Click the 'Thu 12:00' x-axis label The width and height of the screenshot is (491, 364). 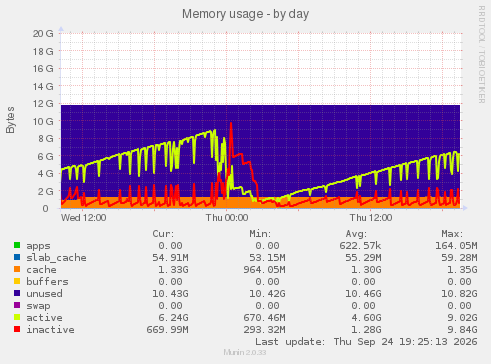pyautogui.click(x=371, y=218)
